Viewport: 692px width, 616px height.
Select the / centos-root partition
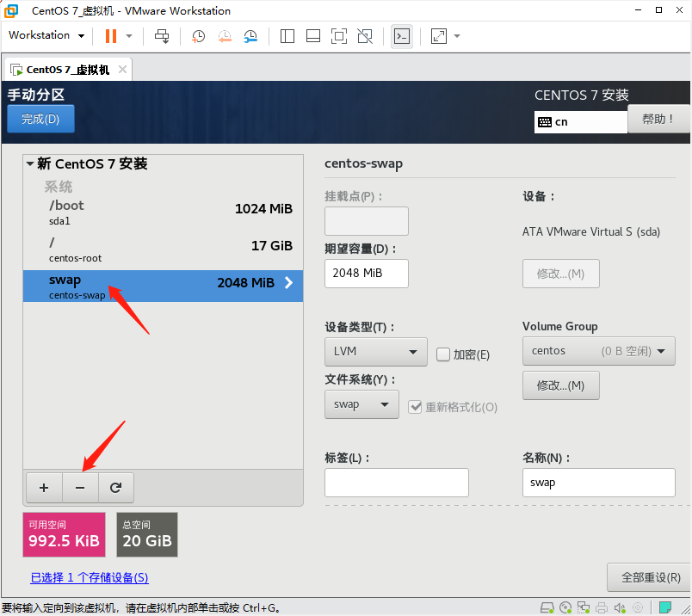(x=163, y=249)
